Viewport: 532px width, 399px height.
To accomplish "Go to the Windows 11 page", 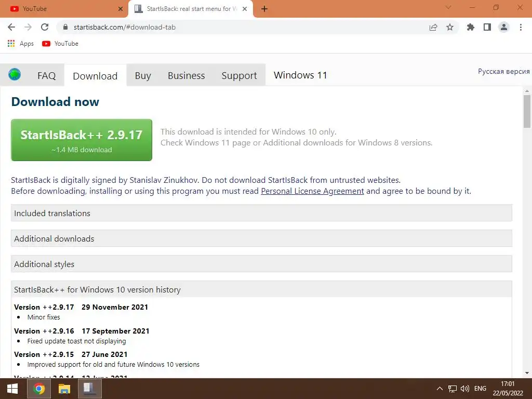I will [300, 75].
